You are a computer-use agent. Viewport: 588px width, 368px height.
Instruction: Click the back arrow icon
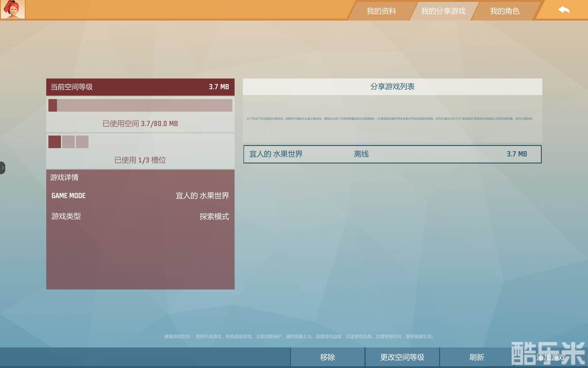563,10
